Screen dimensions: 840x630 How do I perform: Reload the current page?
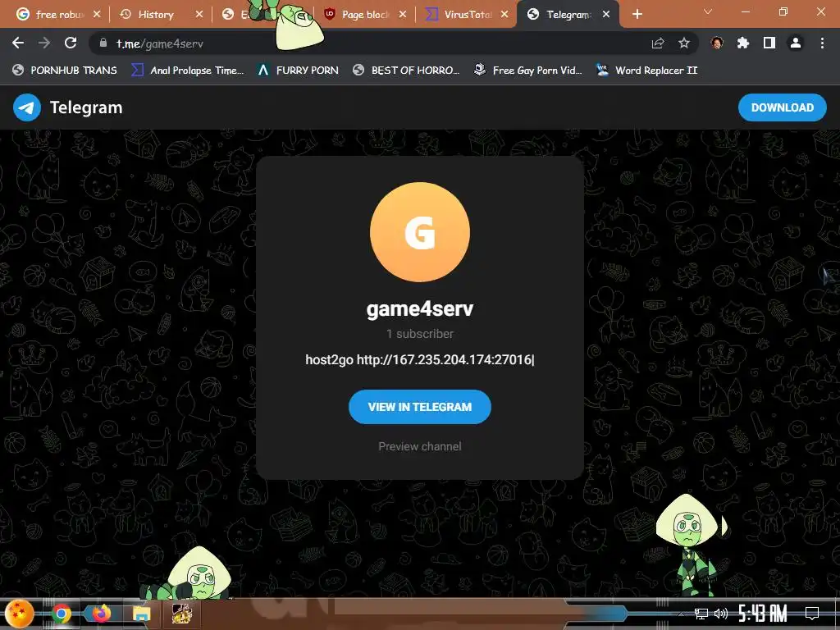click(x=71, y=43)
